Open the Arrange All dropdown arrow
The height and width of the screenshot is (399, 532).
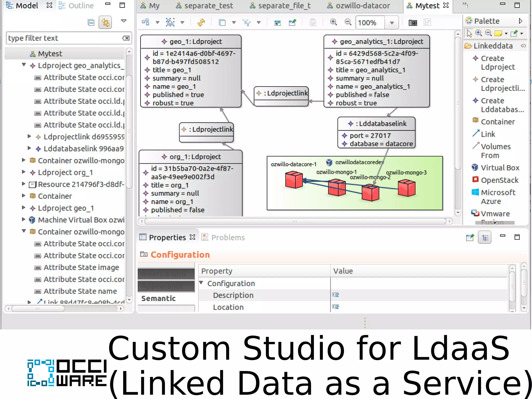click(x=157, y=23)
